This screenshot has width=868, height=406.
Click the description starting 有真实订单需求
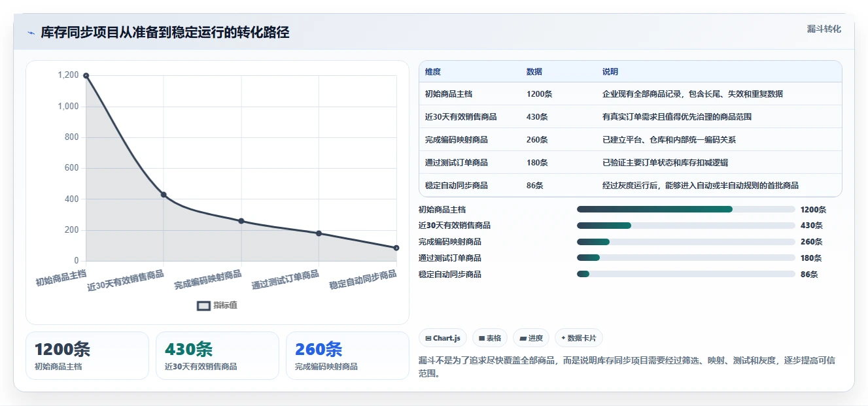pyautogui.click(x=677, y=117)
